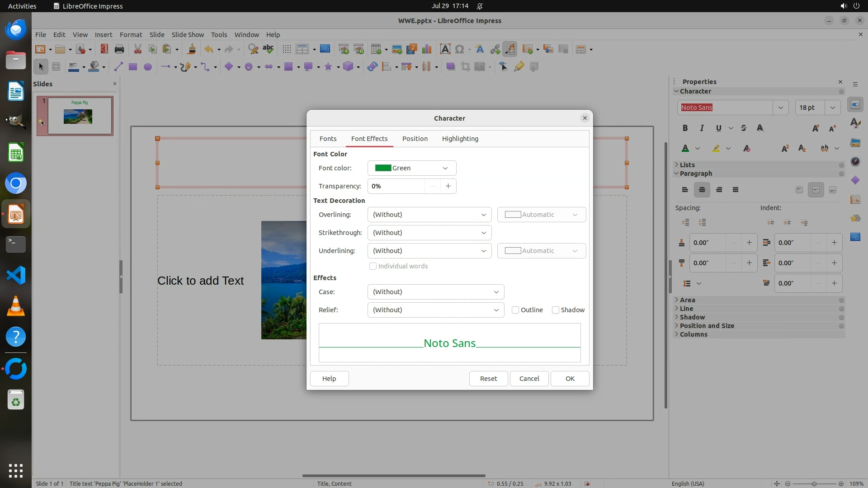Image resolution: width=868 pixels, height=488 pixels.
Task: Enable the Shadow checkbox
Action: [x=556, y=310]
